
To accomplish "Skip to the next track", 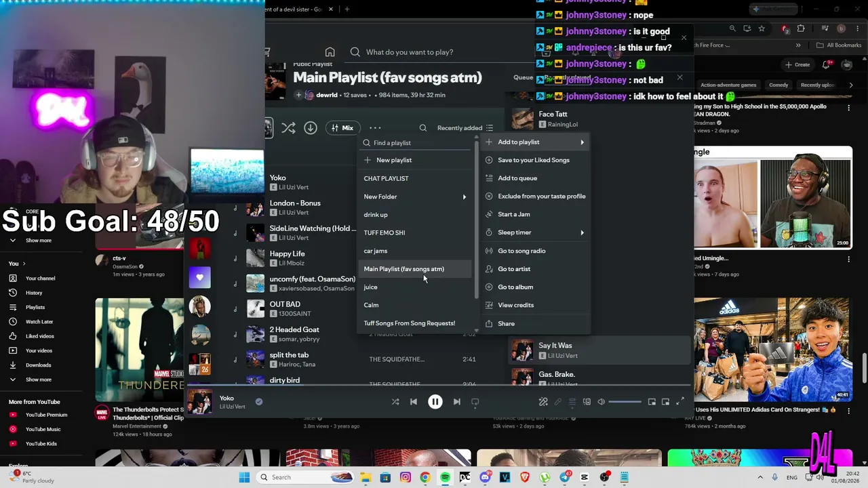I will (x=457, y=402).
